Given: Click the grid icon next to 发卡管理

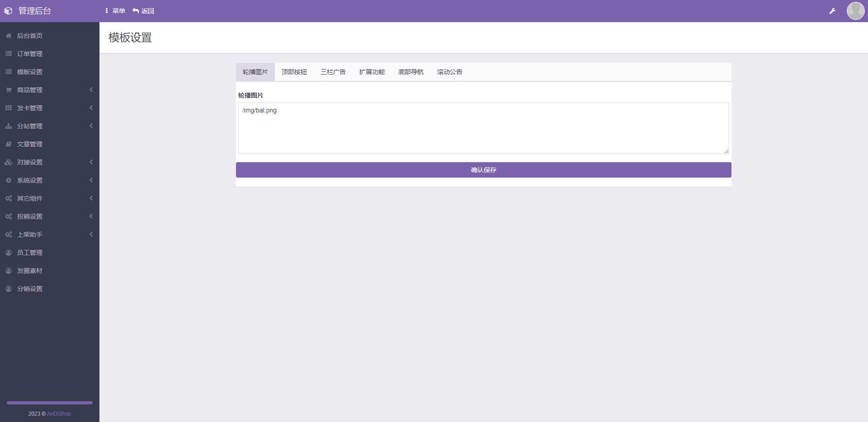Looking at the screenshot, I should 8,108.
